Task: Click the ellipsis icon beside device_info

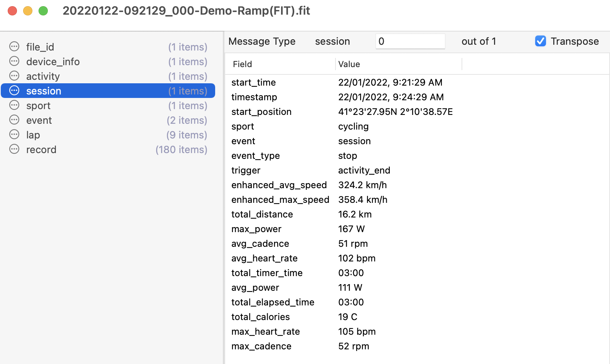Action: [x=14, y=61]
